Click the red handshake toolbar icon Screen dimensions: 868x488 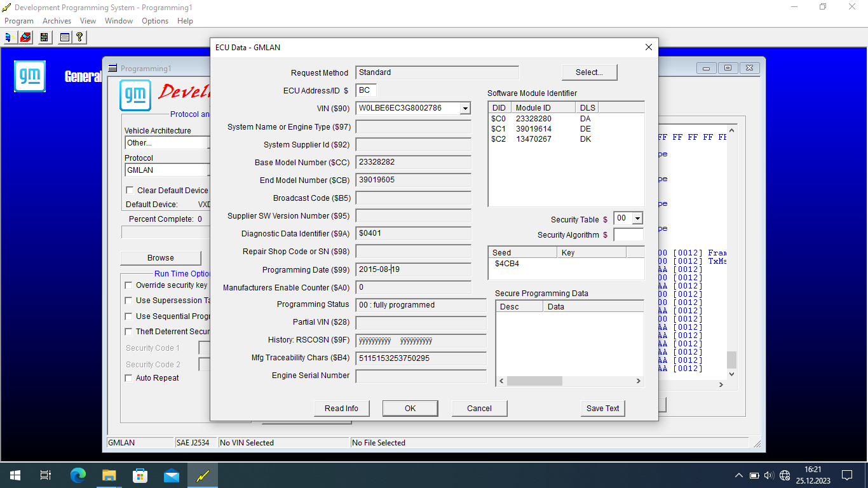click(x=25, y=37)
